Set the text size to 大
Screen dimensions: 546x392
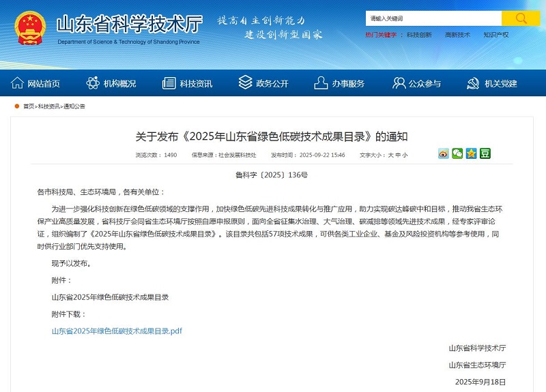391,155
